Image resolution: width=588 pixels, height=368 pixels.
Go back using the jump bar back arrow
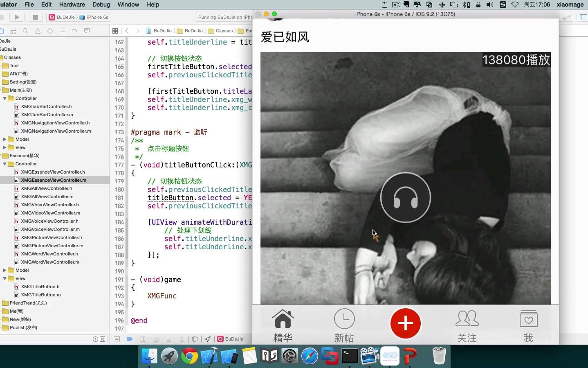pyautogui.click(x=127, y=30)
